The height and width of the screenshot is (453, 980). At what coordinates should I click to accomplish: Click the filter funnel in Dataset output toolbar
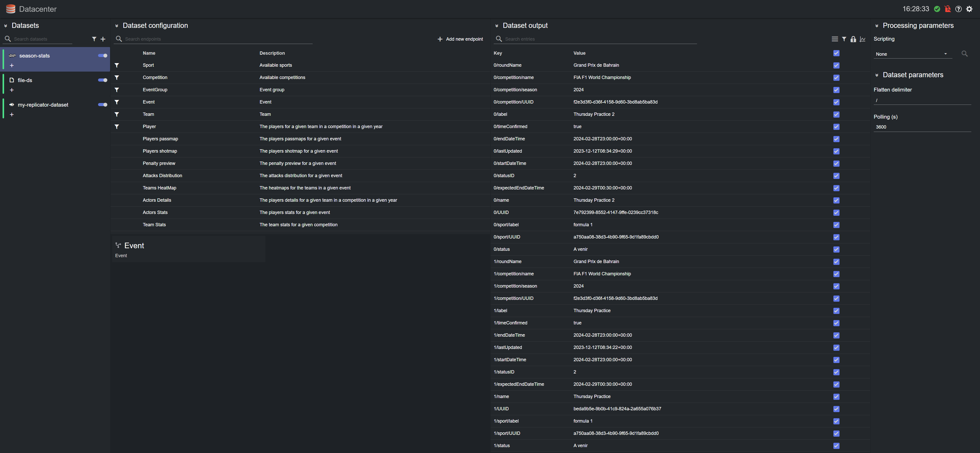point(844,39)
